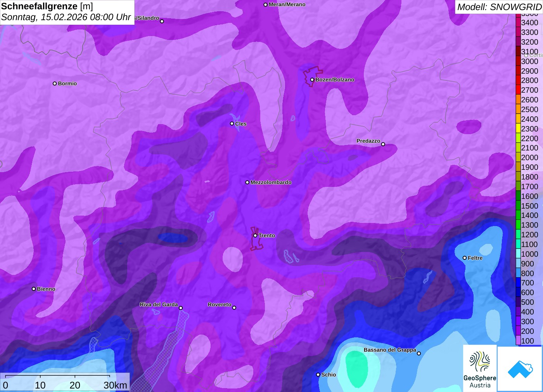This screenshot has height=392, width=543.
Task: Select the 100 m violet legend swatch
Action: point(518,340)
